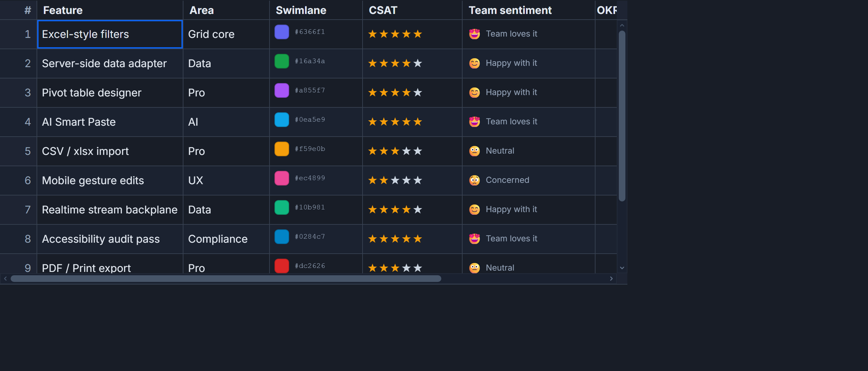Click the CSAT column header
The height and width of the screenshot is (371, 868).
click(412, 10)
